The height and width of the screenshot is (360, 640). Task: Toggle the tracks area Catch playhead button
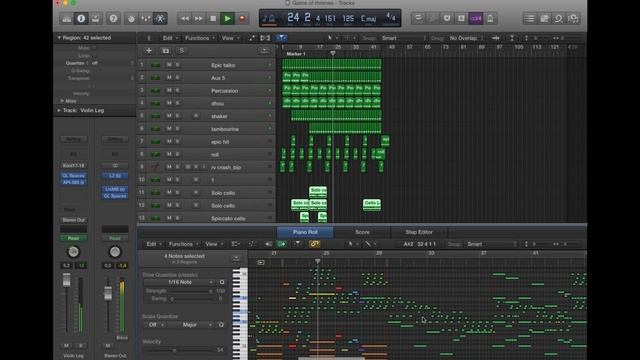click(x=282, y=38)
